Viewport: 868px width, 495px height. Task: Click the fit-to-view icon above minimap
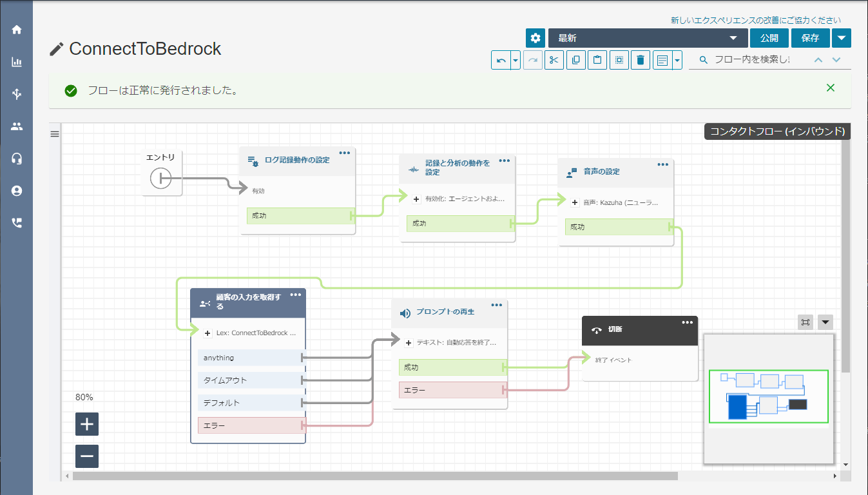(805, 322)
